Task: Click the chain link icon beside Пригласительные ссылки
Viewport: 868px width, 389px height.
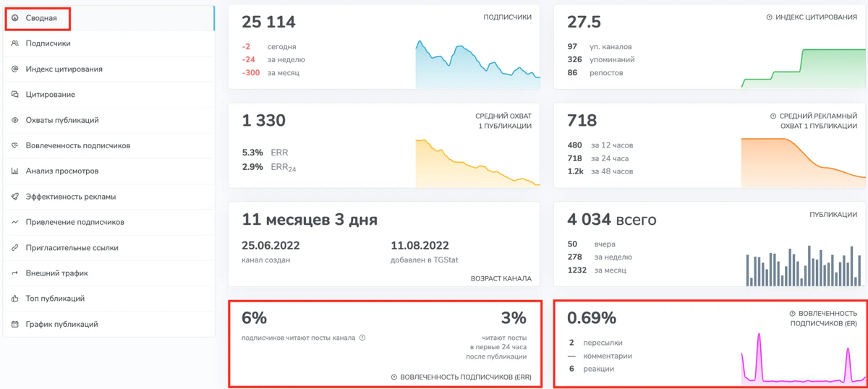Action: (14, 248)
